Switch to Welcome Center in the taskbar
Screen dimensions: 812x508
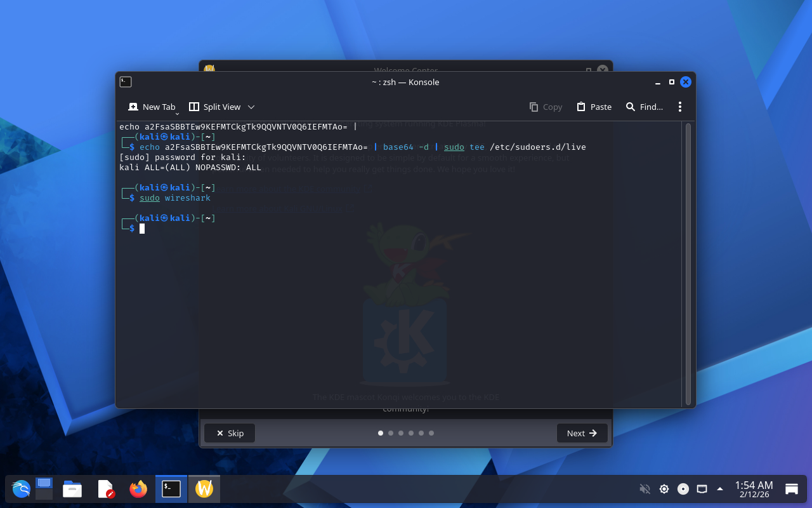coord(204,489)
